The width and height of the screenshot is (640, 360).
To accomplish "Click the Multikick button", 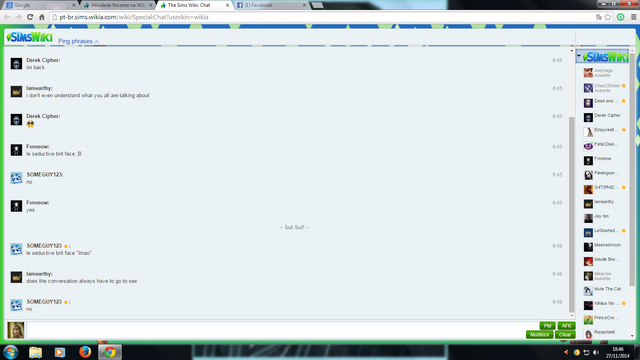I will [x=540, y=335].
